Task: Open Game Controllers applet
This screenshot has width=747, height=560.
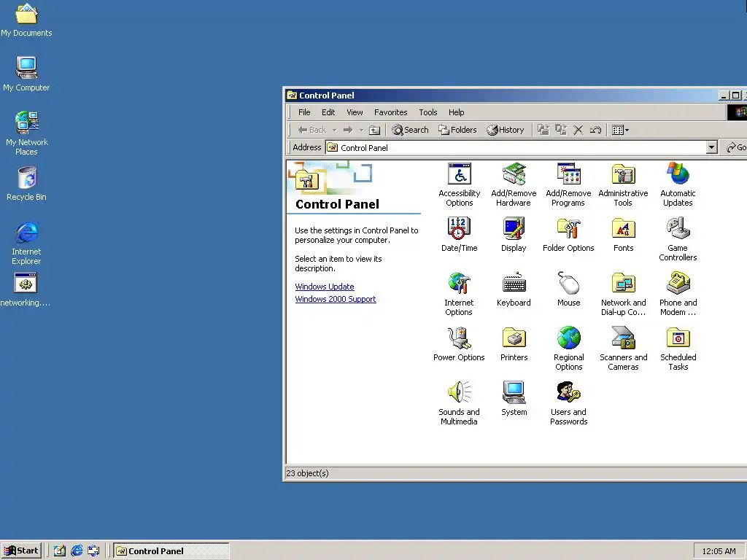Action: coord(678,239)
